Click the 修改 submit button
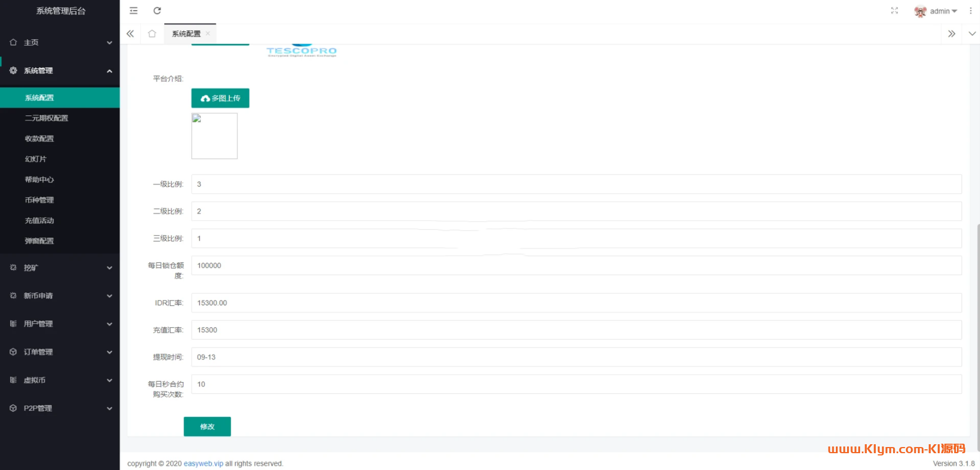Screen dimensions: 980x470 click(207, 426)
